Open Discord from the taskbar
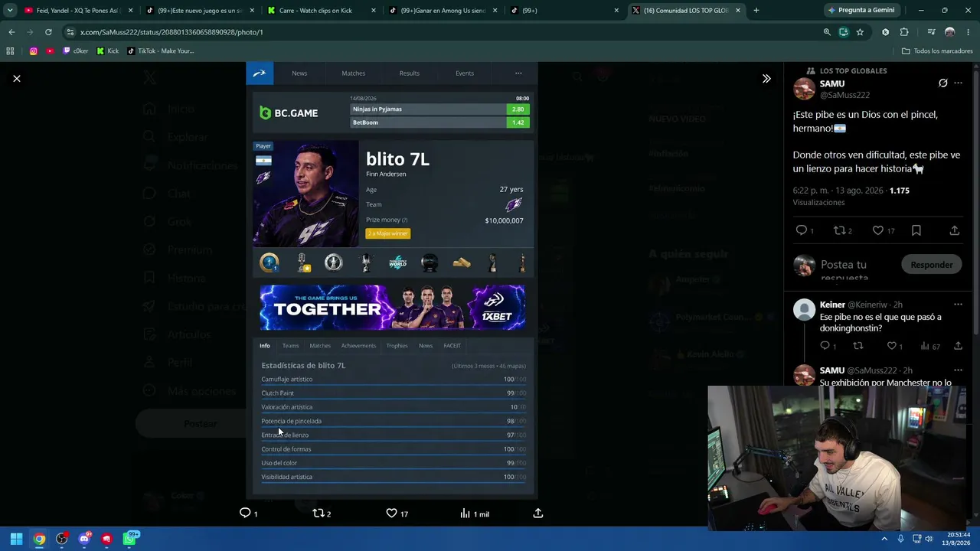Viewport: 980px width, 551px height. tap(84, 539)
